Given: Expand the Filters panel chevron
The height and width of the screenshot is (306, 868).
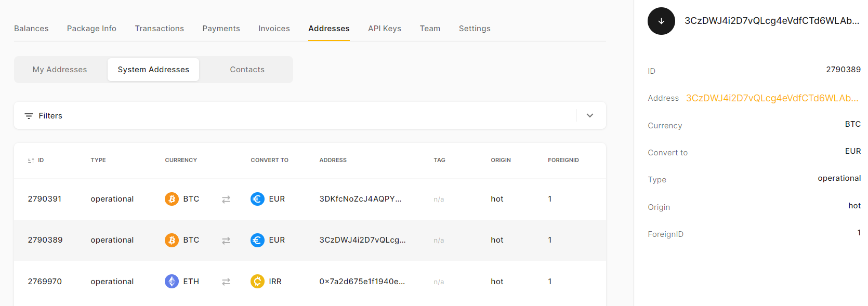Looking at the screenshot, I should click(x=590, y=115).
